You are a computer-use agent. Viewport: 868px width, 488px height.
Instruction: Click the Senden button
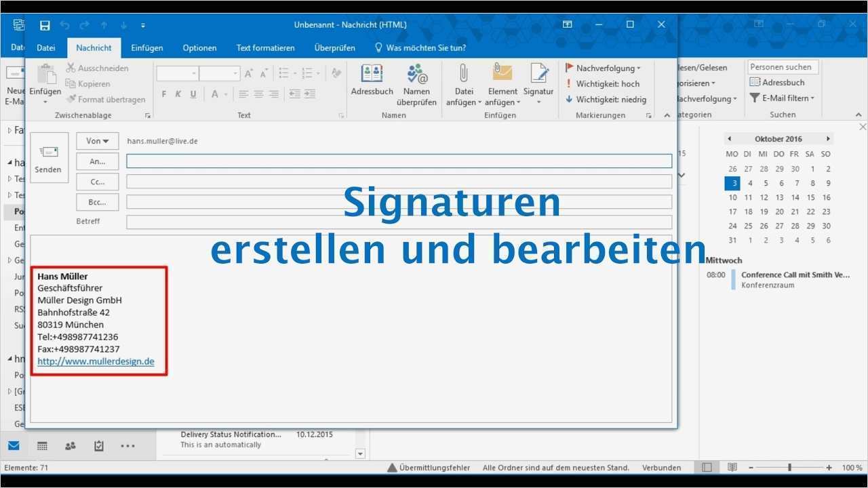coord(48,158)
